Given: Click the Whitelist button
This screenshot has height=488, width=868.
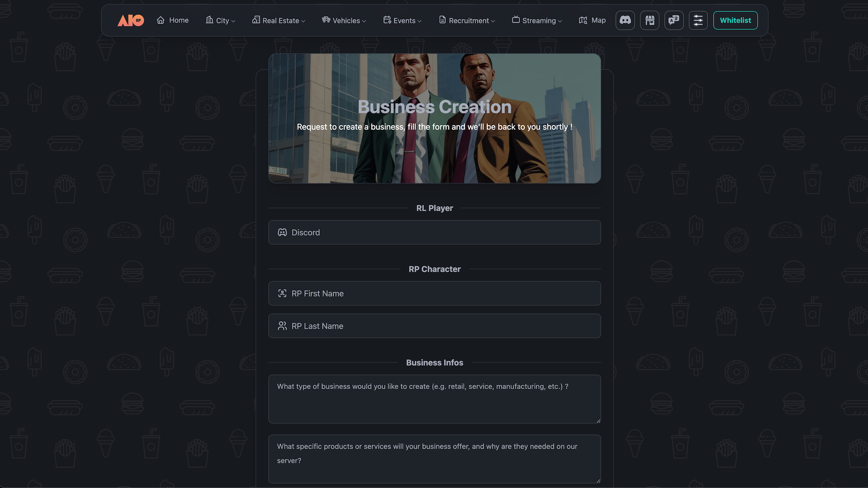Looking at the screenshot, I should [735, 20].
